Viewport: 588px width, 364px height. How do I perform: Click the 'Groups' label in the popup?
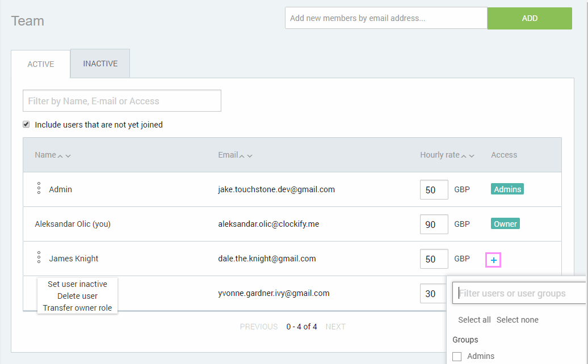pyautogui.click(x=465, y=340)
